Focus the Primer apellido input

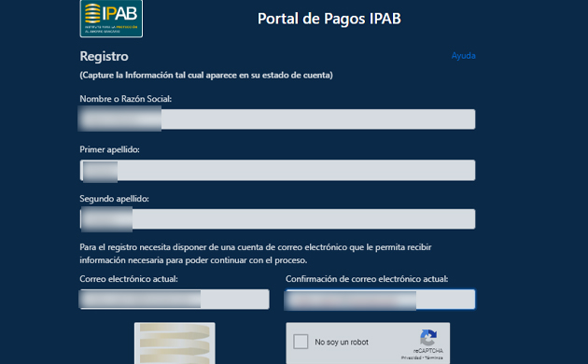(277, 170)
